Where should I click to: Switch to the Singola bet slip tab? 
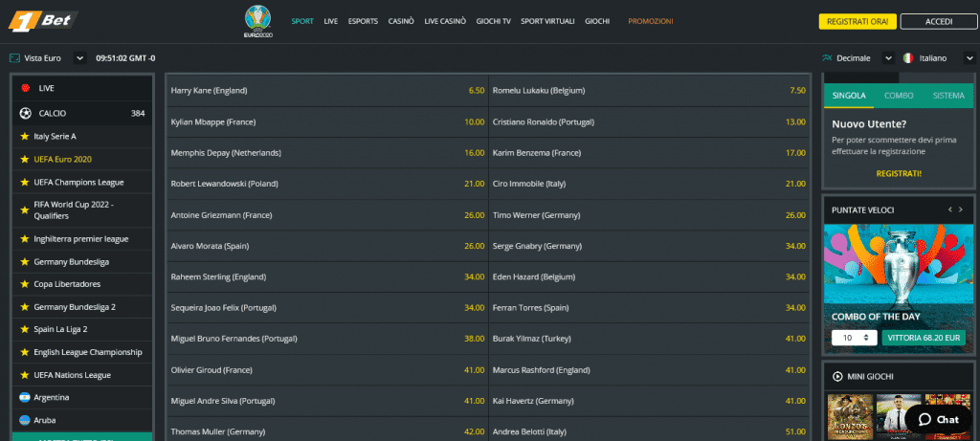pyautogui.click(x=849, y=96)
